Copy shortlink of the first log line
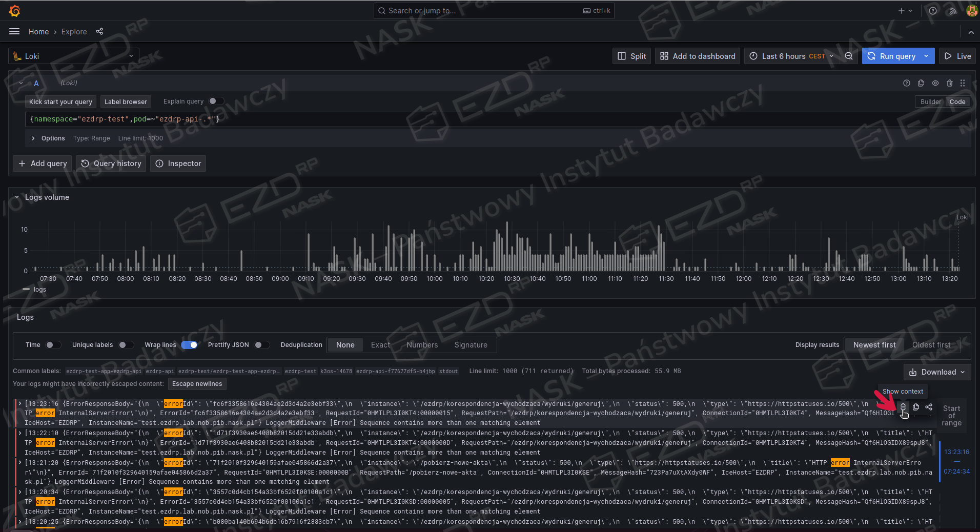This screenshot has height=532, width=980. coord(929,407)
